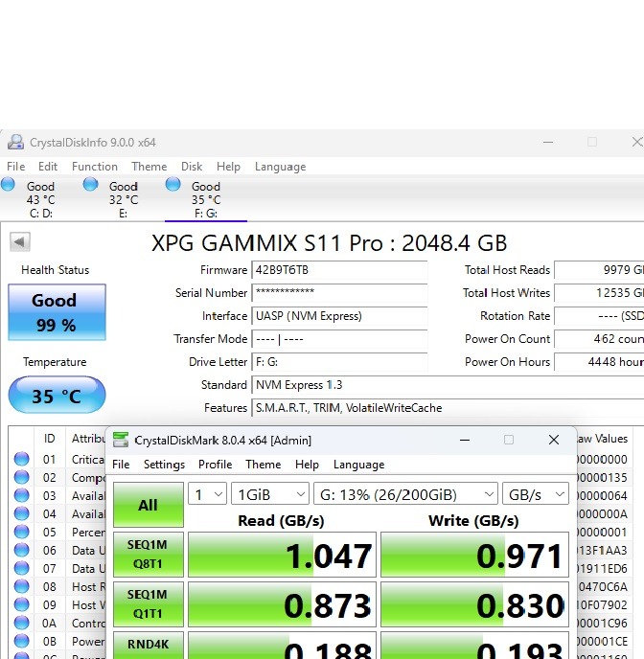The image size is (644, 659).
Task: Click the Firmware field 42B9T6TB
Action: coord(339,270)
